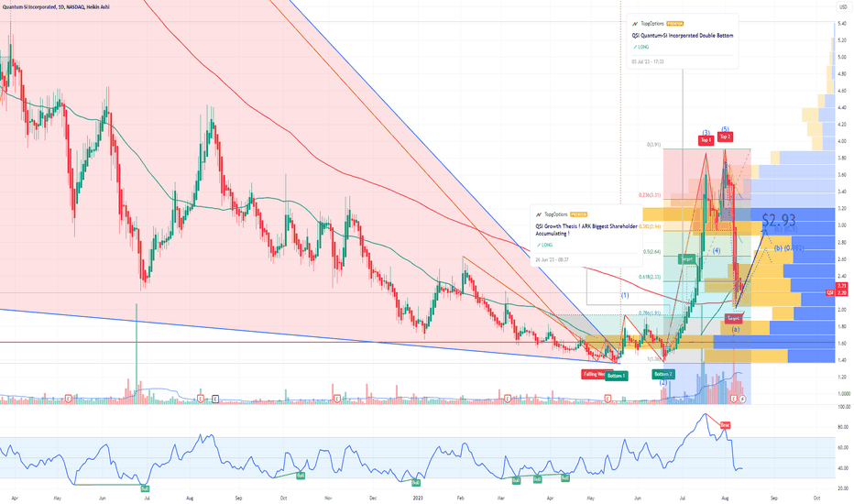This screenshot has width=854, height=504.
Task: Click the 'Feb' date on the time axis
Action: tap(461, 498)
